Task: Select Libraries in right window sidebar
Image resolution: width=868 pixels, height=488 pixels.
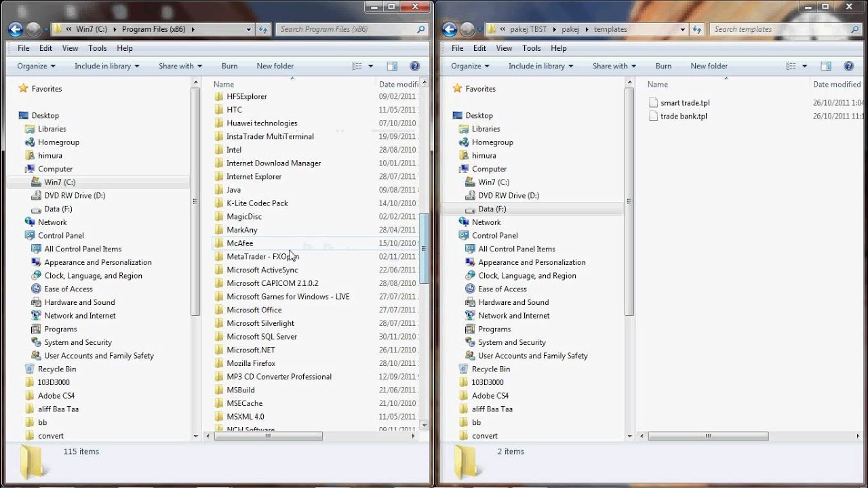Action: pos(486,129)
